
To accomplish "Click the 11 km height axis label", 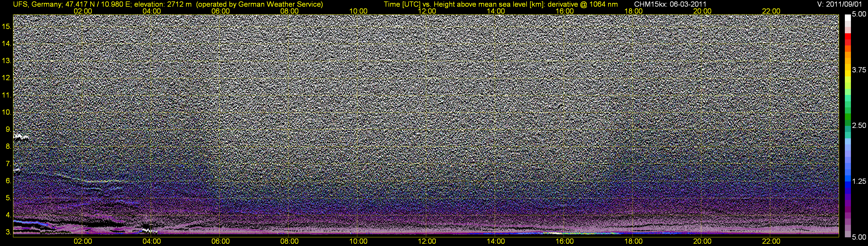I will (x=7, y=96).
